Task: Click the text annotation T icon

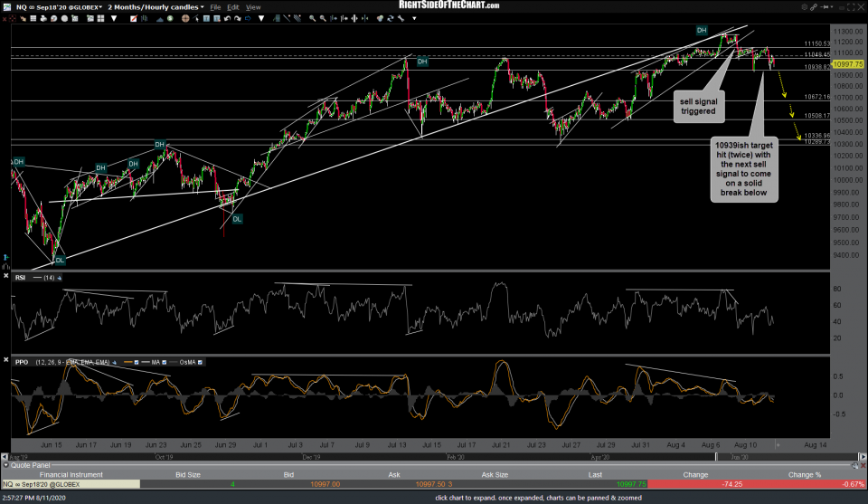Action: [206, 18]
